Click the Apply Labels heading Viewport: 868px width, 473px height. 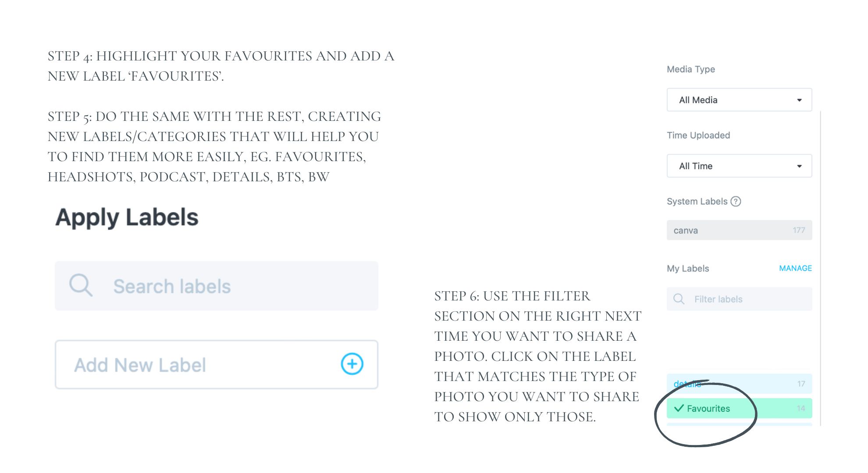click(127, 217)
